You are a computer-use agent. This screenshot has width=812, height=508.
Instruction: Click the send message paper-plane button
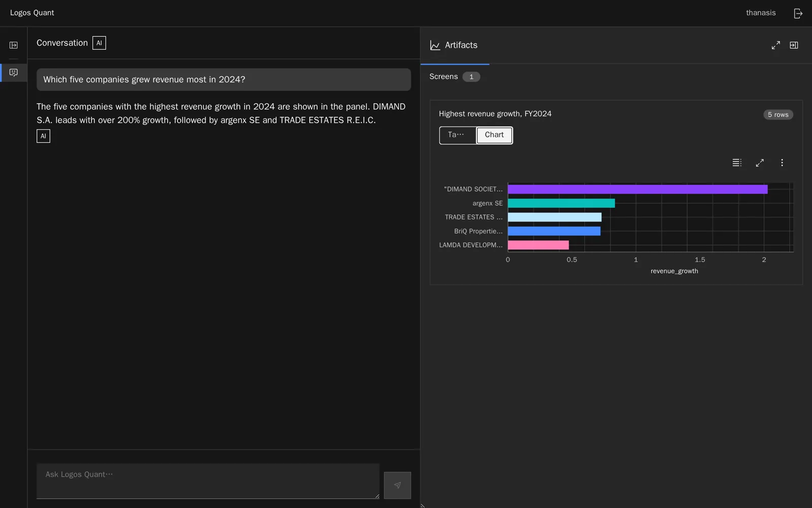pos(397,485)
